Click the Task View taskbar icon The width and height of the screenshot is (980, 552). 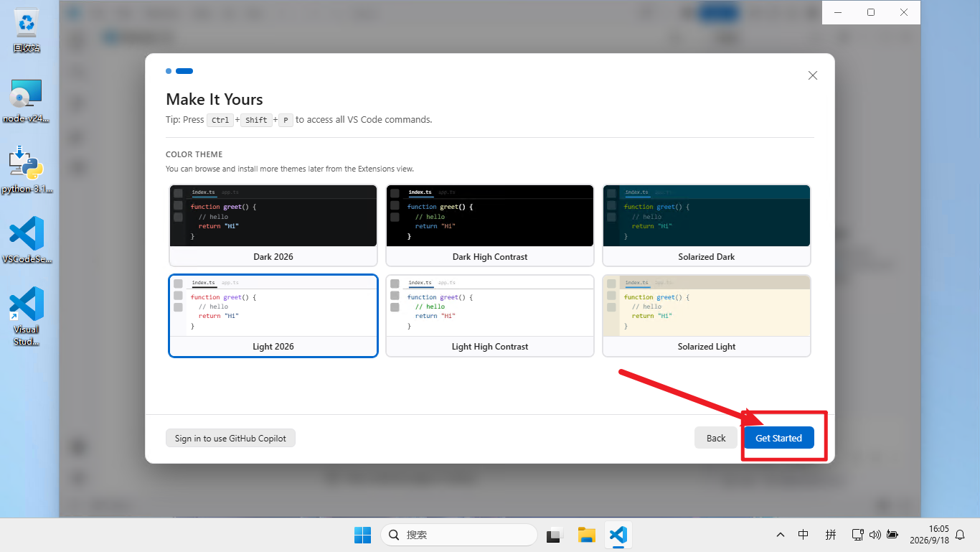pos(553,535)
